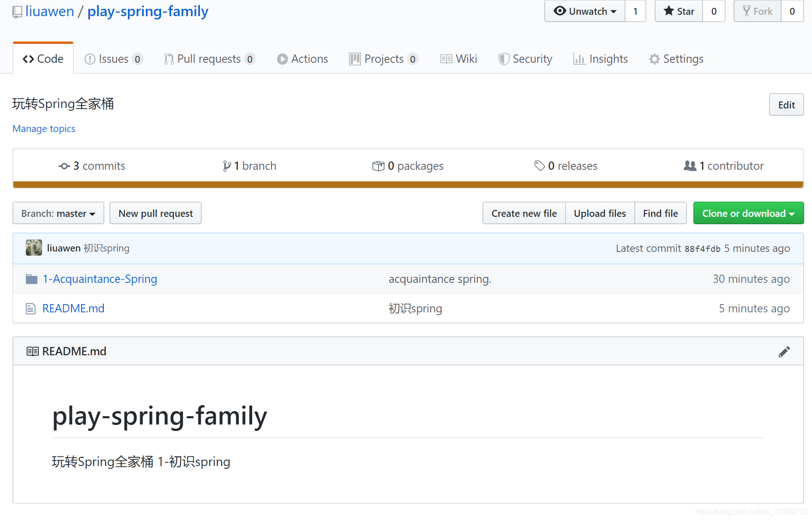Click the people icon beside 1 contributor
Screen dimensions: 812x520
tap(690, 166)
